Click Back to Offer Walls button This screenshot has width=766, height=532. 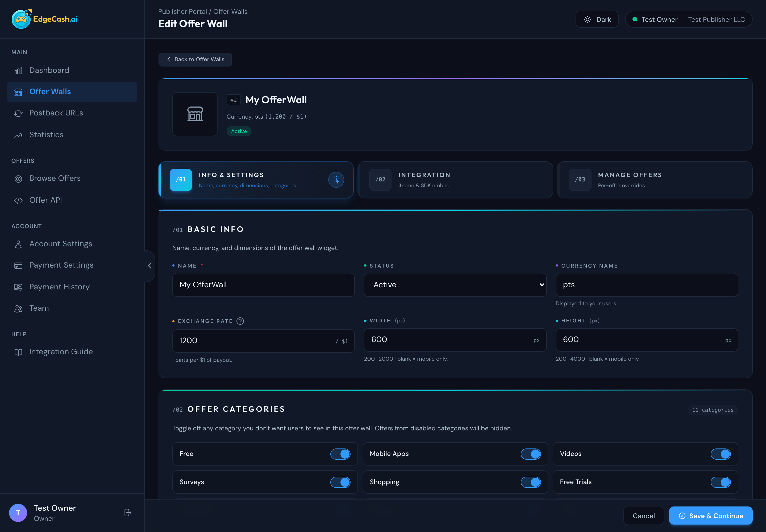tap(195, 59)
